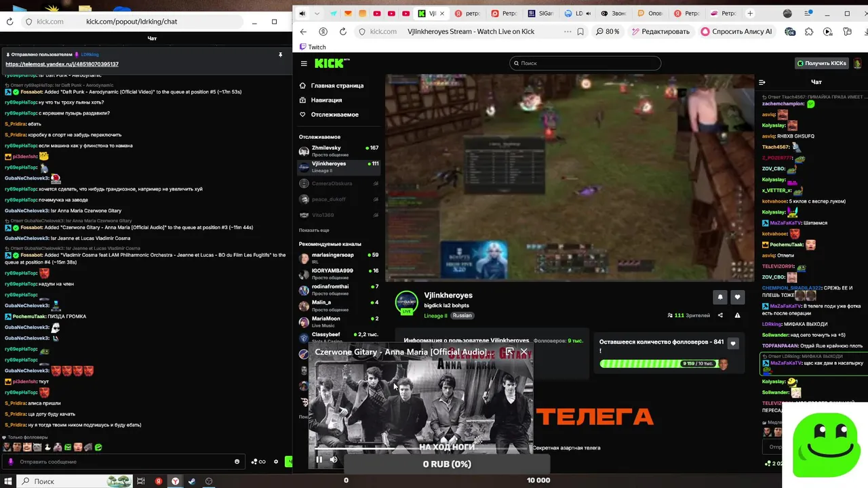Image resolution: width=868 pixels, height=488 pixels.
Task: Open the Windows Start menu
Action: click(8, 481)
